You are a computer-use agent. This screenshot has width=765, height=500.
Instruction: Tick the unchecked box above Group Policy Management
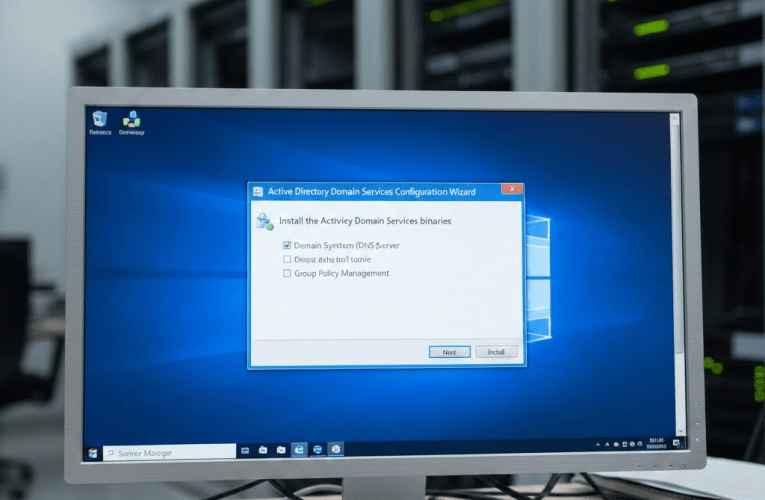[287, 260]
